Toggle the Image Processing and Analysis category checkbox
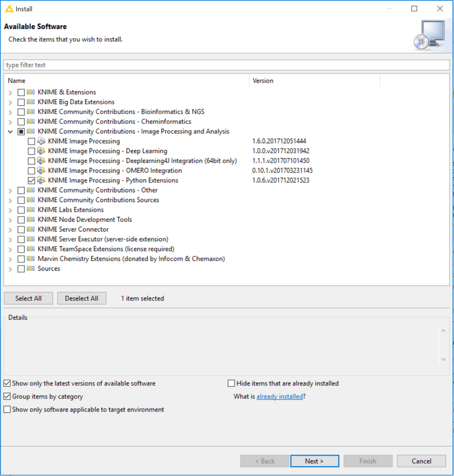454x476 pixels. pyautogui.click(x=21, y=132)
